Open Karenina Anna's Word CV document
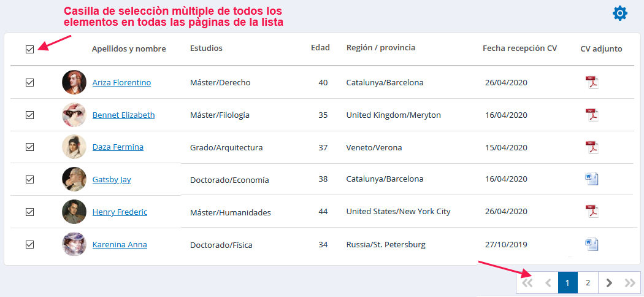Screen dimensions: 644x297 point(592,244)
